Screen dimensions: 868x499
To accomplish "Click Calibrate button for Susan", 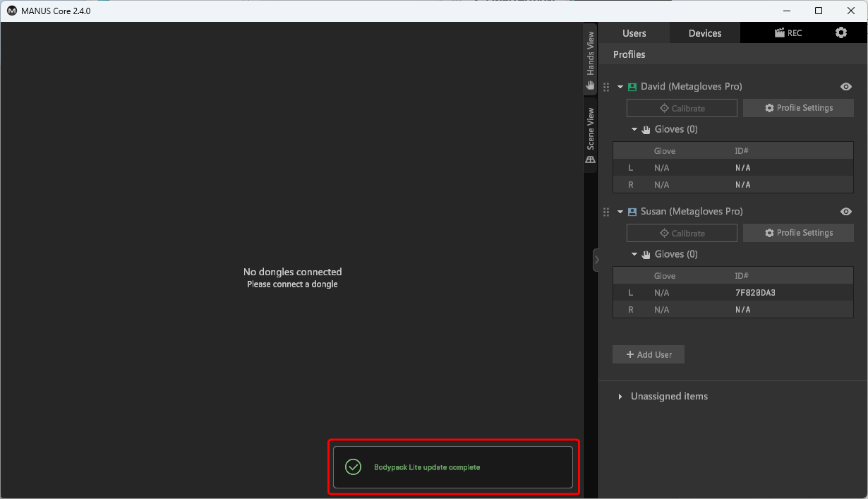I will pos(682,233).
